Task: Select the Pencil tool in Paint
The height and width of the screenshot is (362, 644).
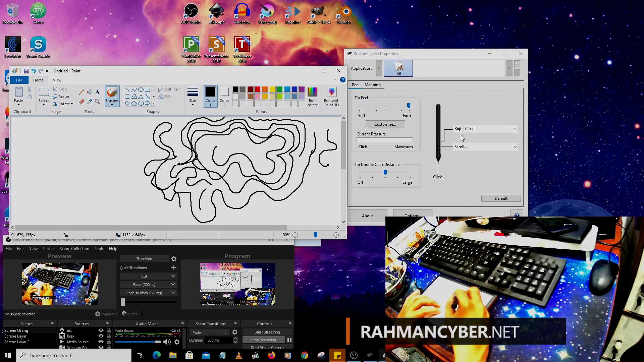Action: (x=82, y=92)
